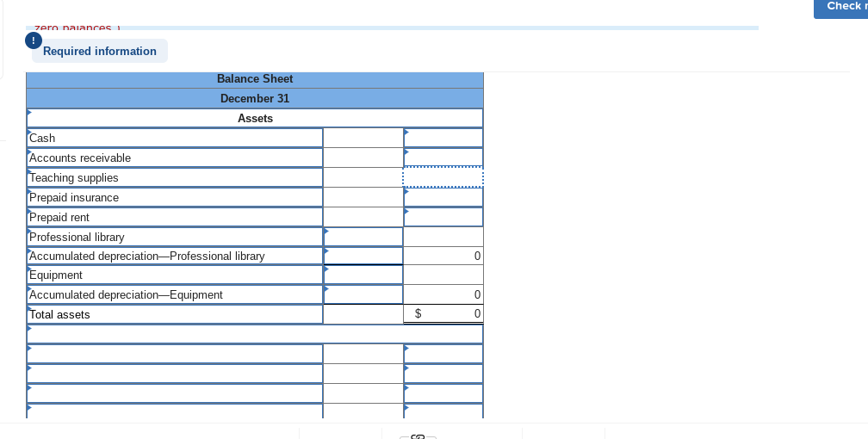This screenshot has width=868, height=439.
Task: Click the December 31 header row
Action: coord(255,98)
